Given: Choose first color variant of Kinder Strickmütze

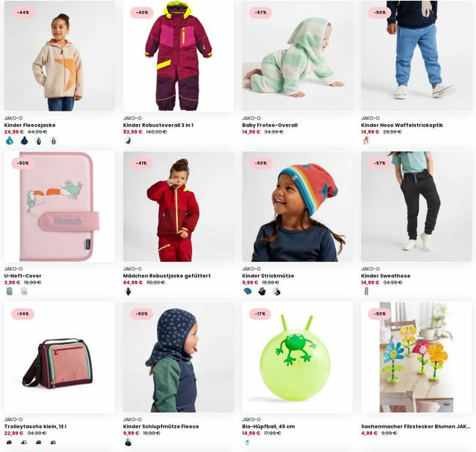Looking at the screenshot, I should [248, 291].
